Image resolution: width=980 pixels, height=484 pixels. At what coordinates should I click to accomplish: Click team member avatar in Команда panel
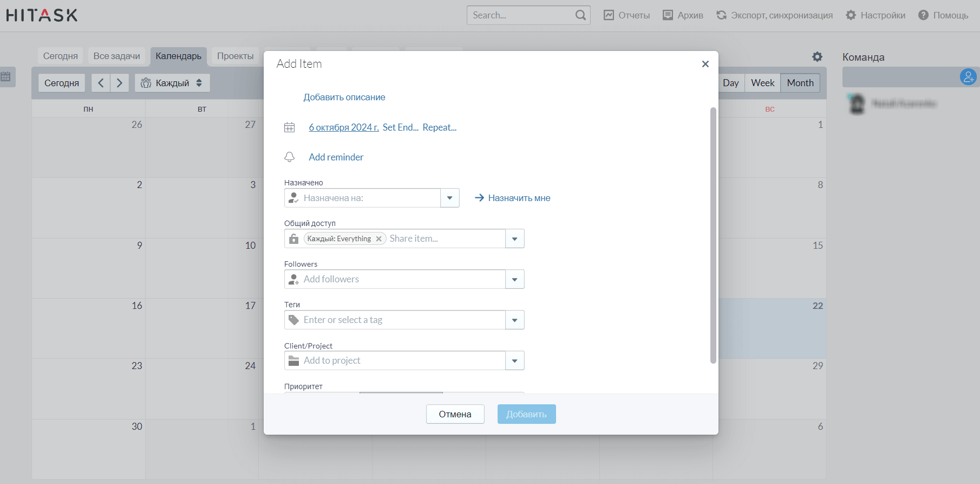click(857, 104)
